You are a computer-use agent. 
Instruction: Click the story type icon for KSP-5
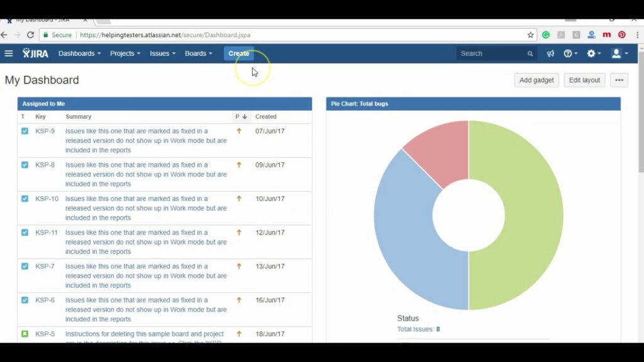[25, 334]
